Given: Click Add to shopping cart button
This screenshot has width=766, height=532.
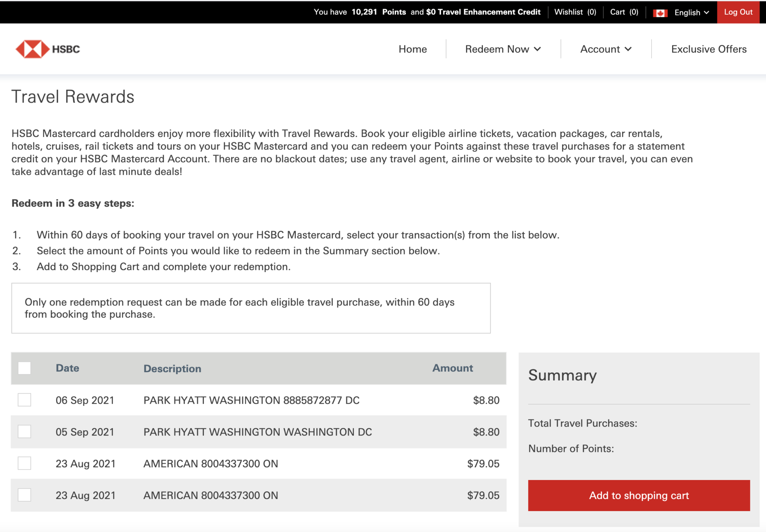Looking at the screenshot, I should [x=639, y=495].
